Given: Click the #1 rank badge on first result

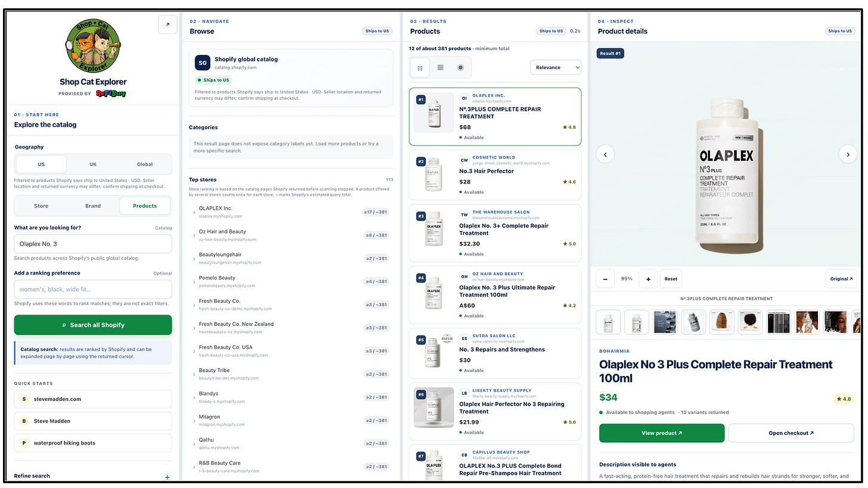Looking at the screenshot, I should (x=421, y=100).
